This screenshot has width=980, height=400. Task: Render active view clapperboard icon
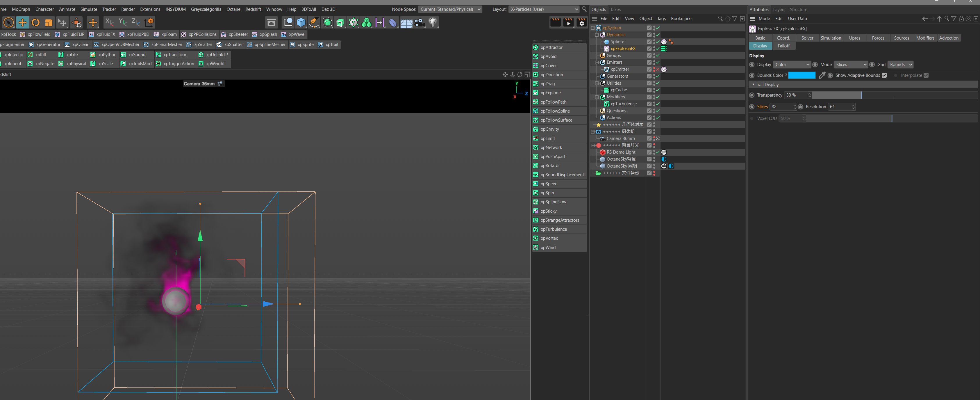(556, 22)
